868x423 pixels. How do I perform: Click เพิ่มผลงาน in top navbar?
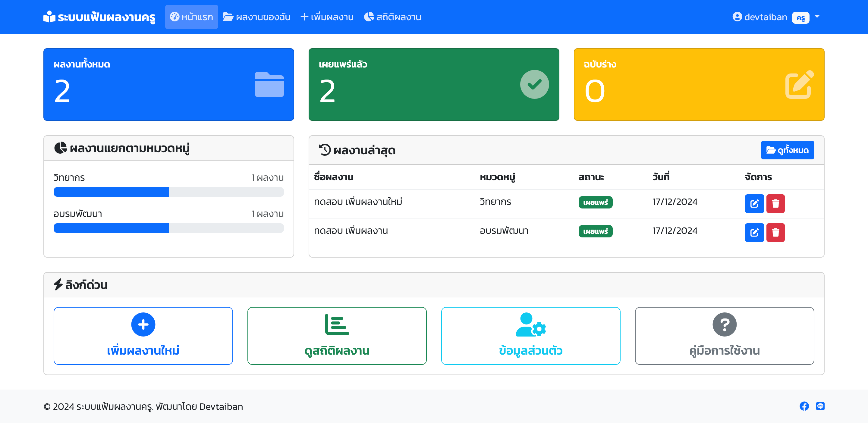pos(327,17)
